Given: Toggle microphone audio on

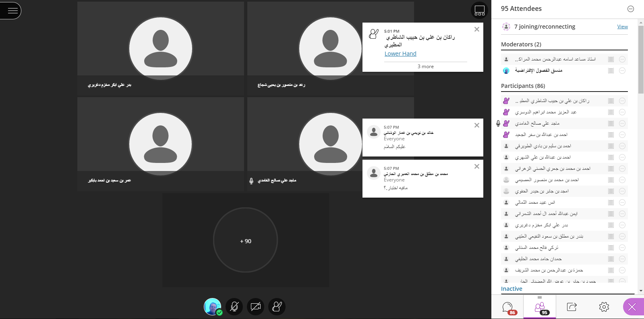Looking at the screenshot, I should click(234, 306).
